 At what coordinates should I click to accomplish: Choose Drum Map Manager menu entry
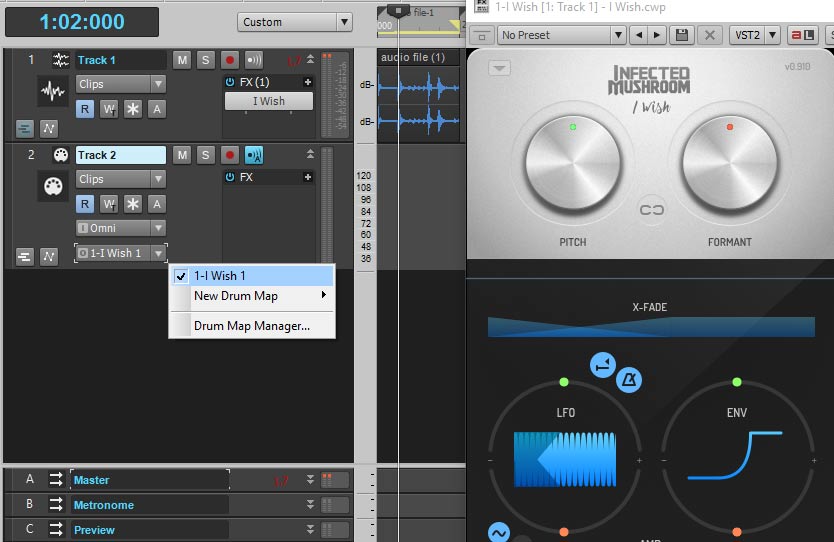click(x=252, y=326)
